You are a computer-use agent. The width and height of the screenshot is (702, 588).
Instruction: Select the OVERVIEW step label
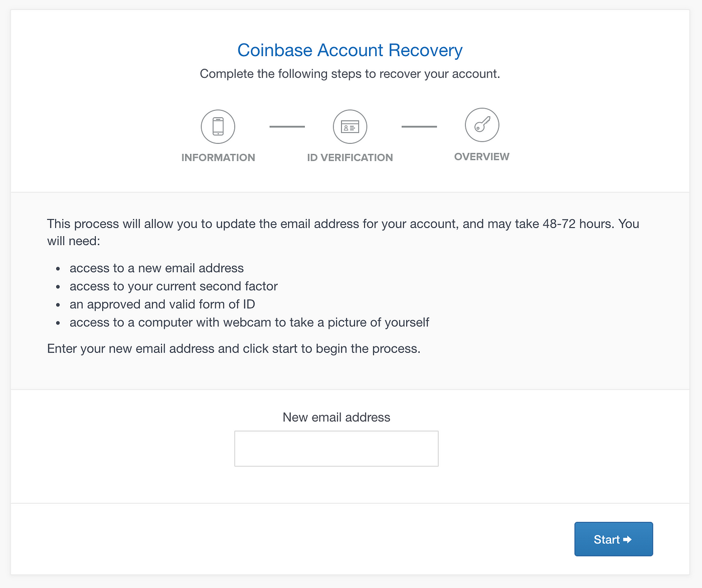point(482,156)
